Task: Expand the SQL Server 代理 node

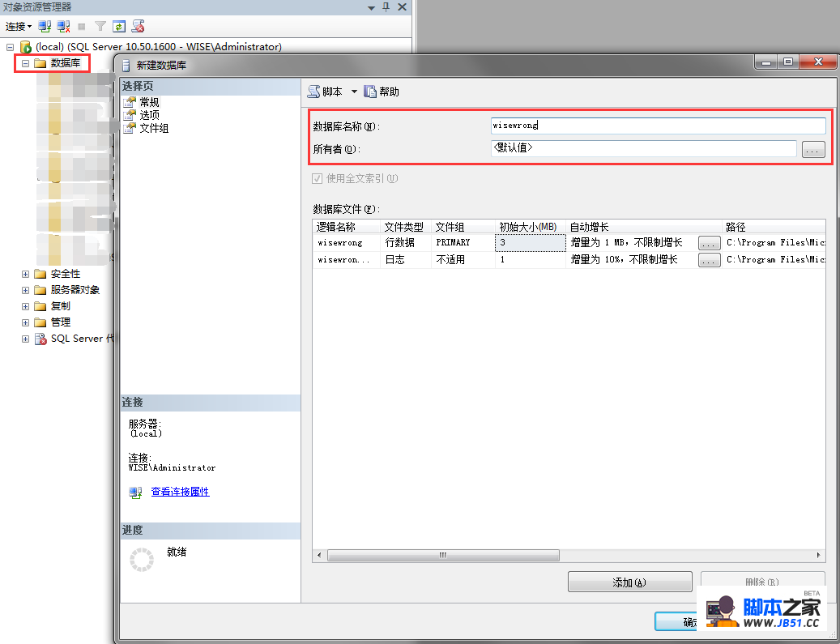Action: (24, 339)
